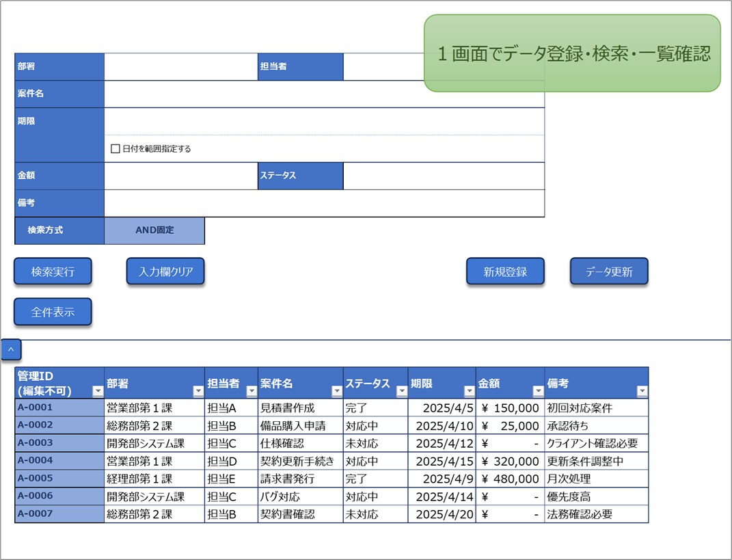The height and width of the screenshot is (560, 732).
Task: Click the 仕様確認 cell
Action: (x=301, y=443)
